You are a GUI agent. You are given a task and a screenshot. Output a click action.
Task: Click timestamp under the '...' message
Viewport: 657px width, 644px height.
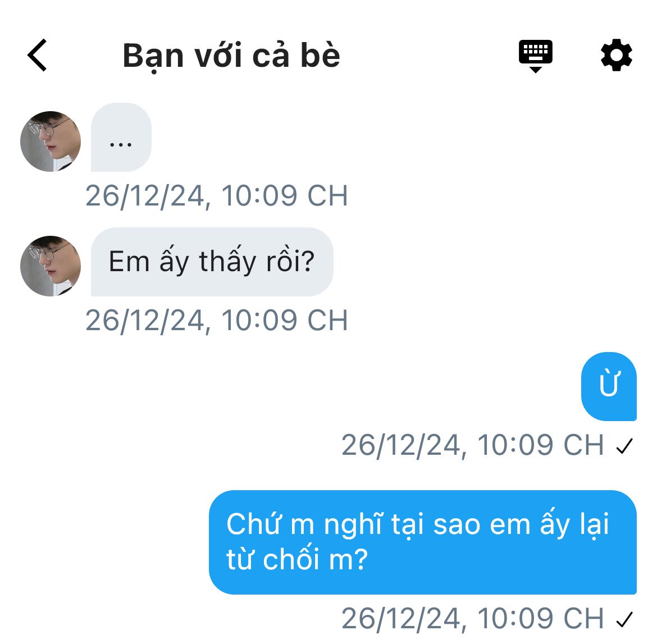pos(217,196)
